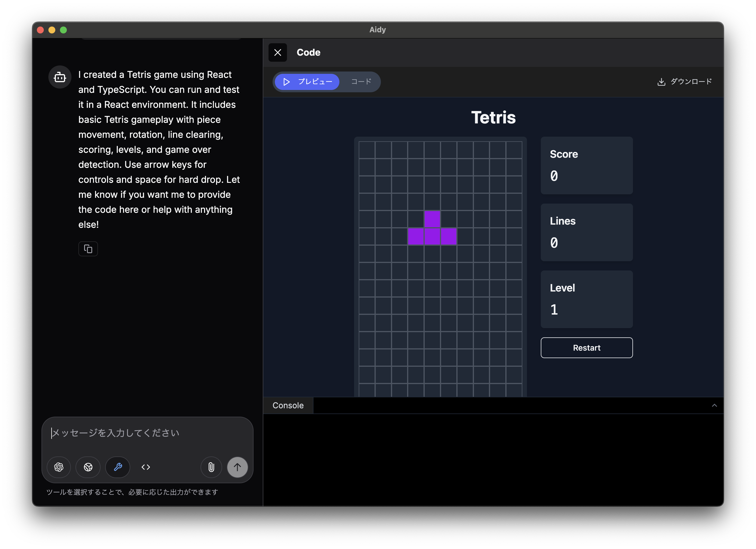The image size is (756, 549).
Task: Click the tool hint text ツールを選択することで
Action: pos(132,492)
